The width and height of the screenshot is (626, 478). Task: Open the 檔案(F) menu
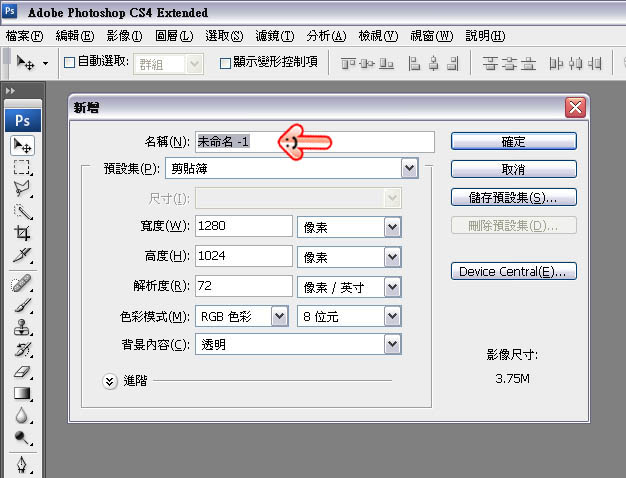point(24,36)
